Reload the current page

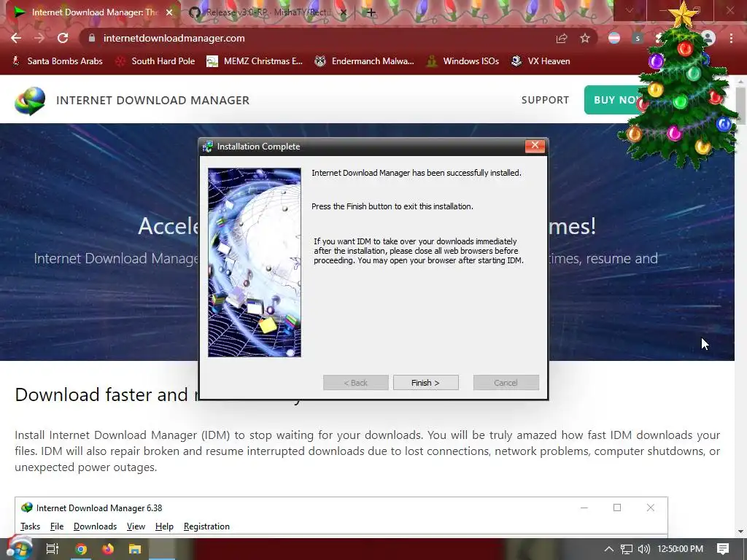click(63, 38)
